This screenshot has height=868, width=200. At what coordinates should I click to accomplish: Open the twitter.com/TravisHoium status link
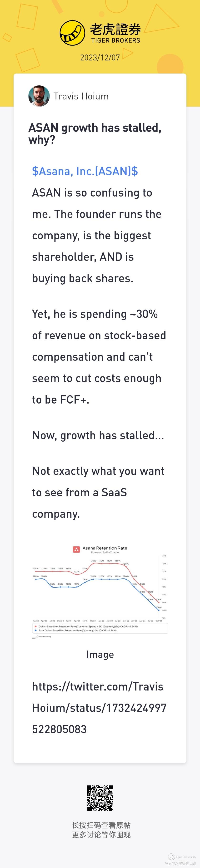99,708
